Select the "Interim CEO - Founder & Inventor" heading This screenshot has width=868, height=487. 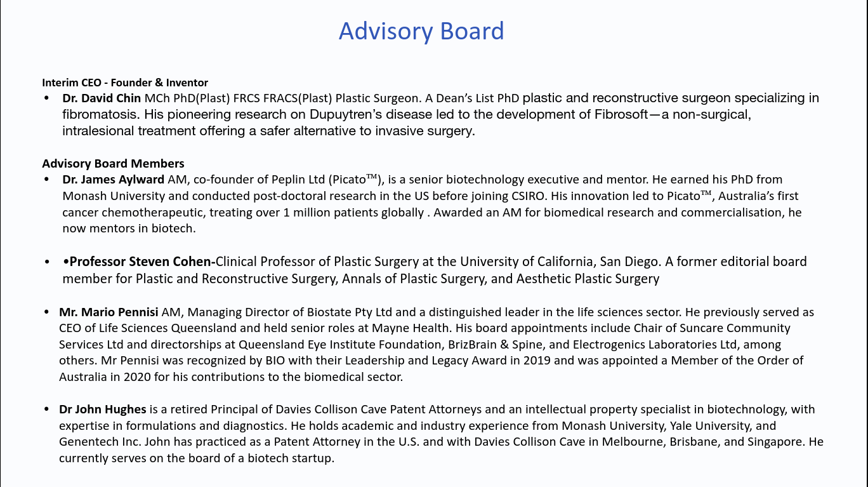click(125, 83)
